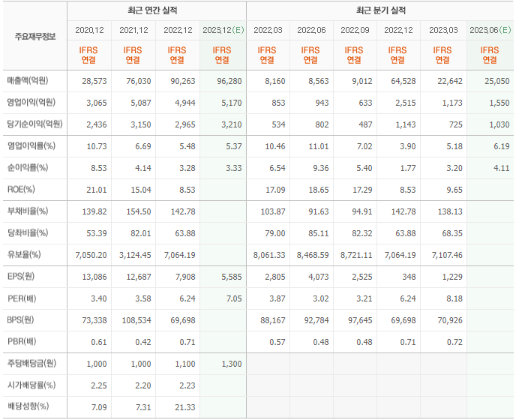The width and height of the screenshot is (516, 420).
Task: Click reserve ratio 3,124.45 for 2021.12
Action: (135, 255)
